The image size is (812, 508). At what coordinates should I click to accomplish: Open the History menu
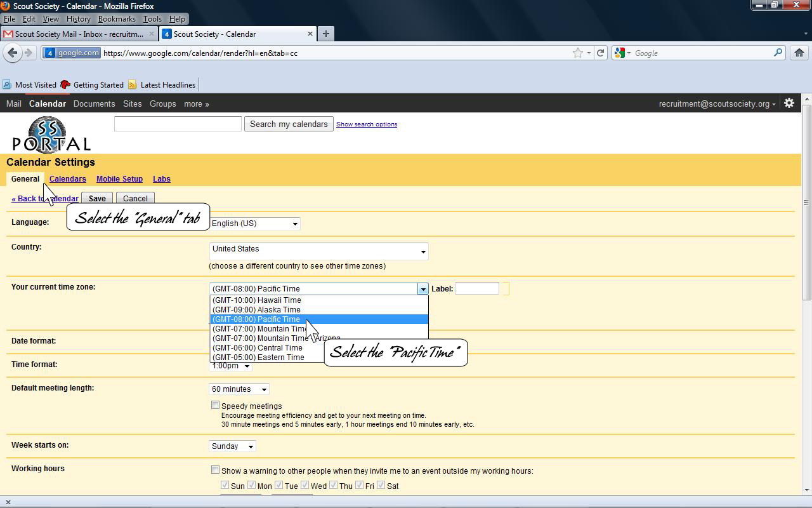click(78, 19)
